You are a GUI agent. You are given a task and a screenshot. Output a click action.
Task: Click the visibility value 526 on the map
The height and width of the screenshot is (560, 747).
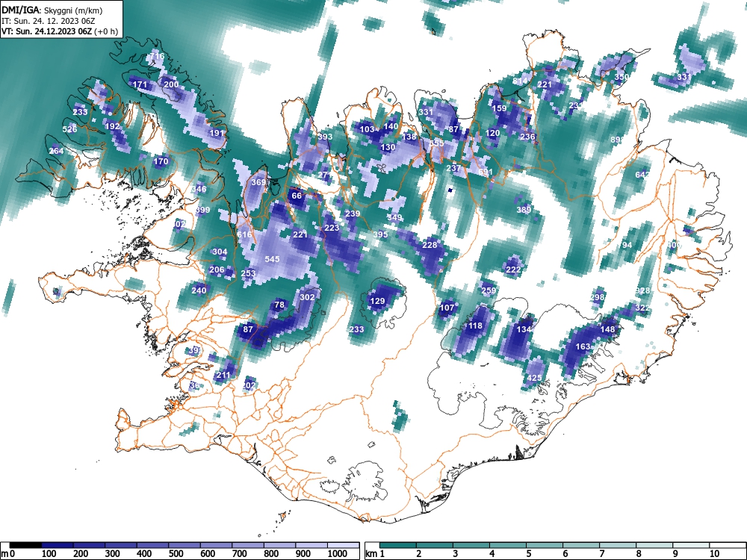click(69, 129)
